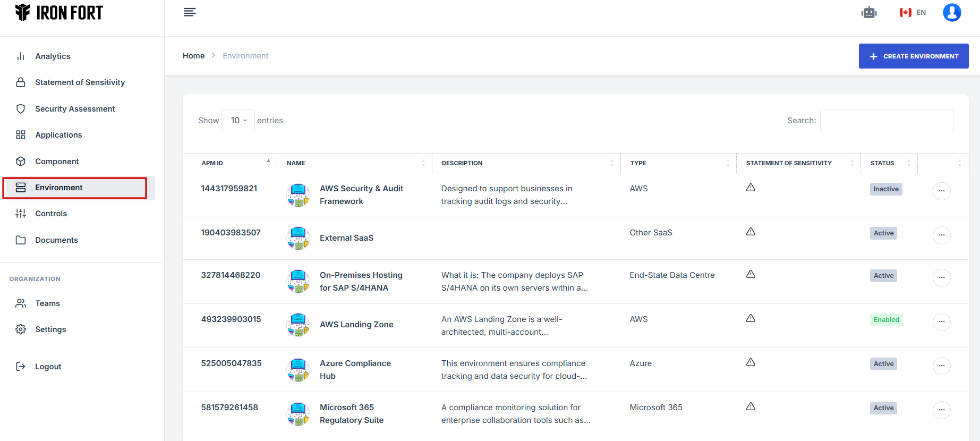
Task: Click the Microsoft 365 Regulatory Suite environment thumbnail
Action: click(x=299, y=414)
